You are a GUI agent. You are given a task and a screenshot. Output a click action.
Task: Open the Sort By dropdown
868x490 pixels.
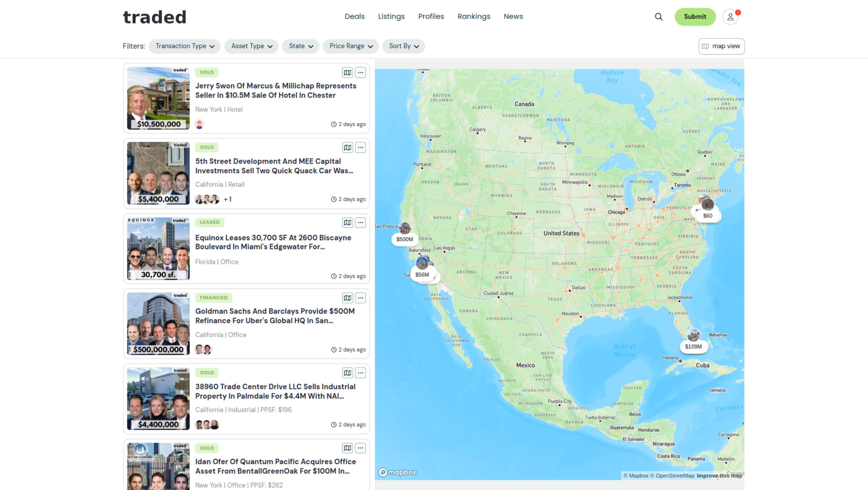[404, 46]
